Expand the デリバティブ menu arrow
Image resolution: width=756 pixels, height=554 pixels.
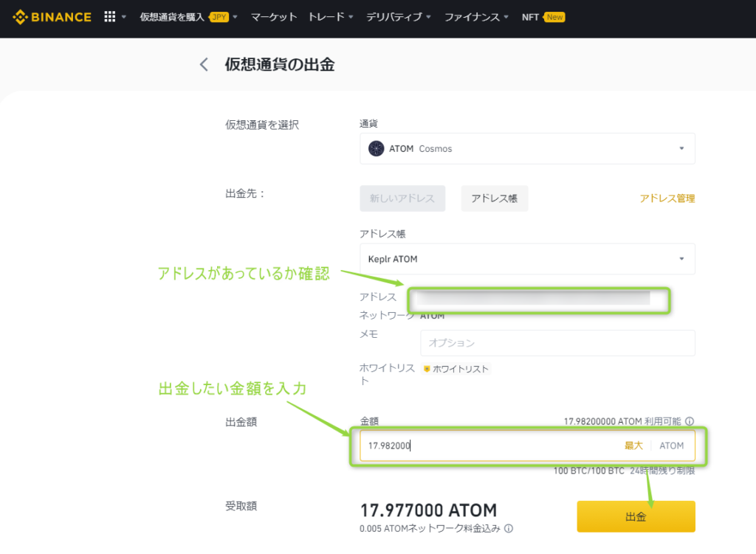click(429, 17)
